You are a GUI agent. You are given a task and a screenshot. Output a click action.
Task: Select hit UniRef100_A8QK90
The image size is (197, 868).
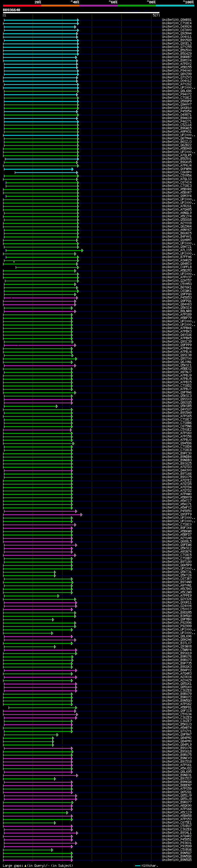[177, 806]
